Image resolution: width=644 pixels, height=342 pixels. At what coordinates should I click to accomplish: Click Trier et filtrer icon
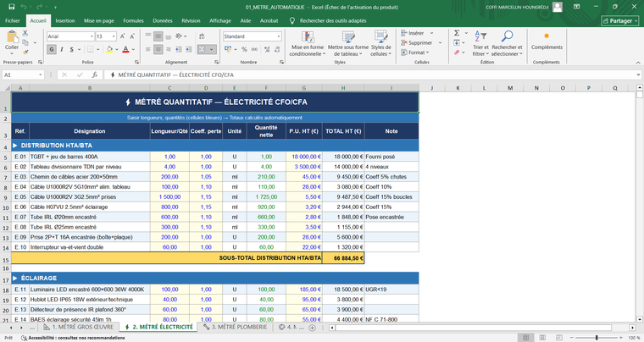point(480,36)
